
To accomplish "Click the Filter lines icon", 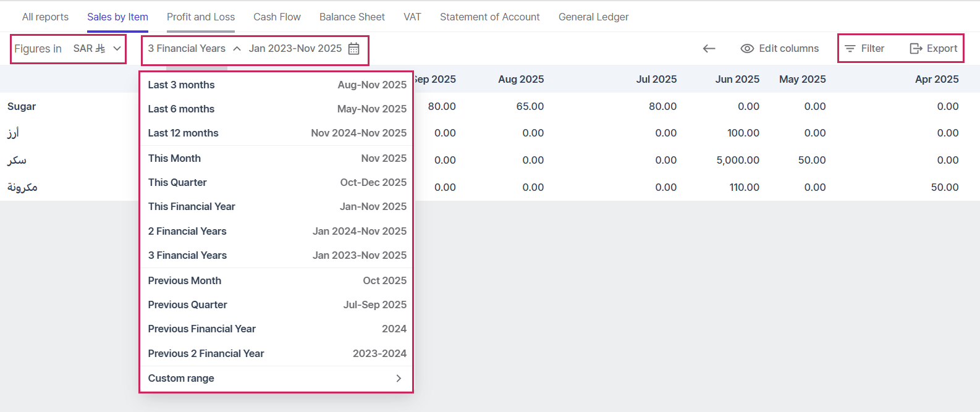I will pos(850,49).
